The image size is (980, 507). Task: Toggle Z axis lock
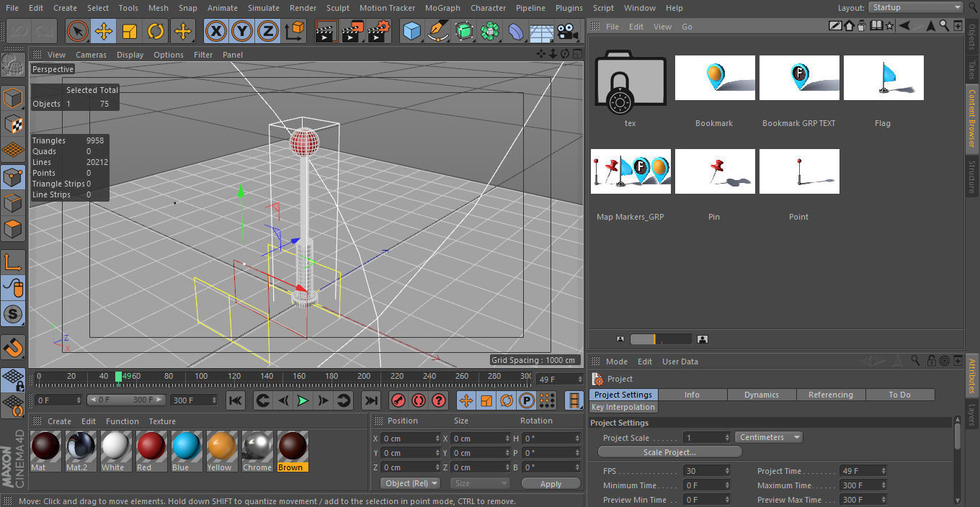click(x=268, y=31)
